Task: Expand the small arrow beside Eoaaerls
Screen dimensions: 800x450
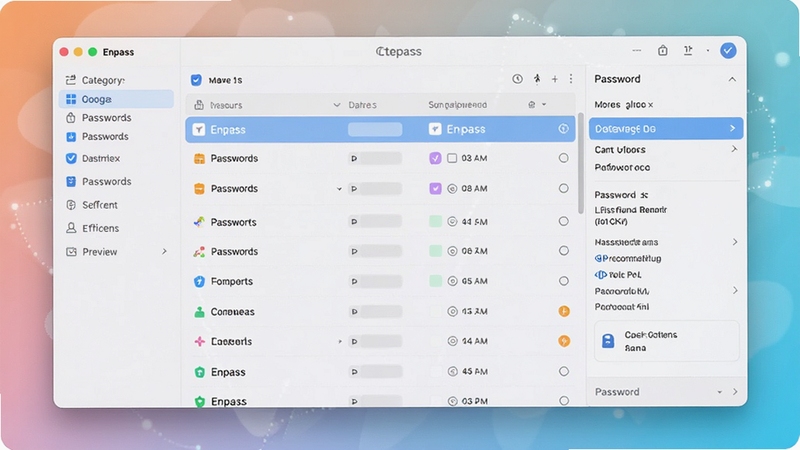Action: point(339,341)
